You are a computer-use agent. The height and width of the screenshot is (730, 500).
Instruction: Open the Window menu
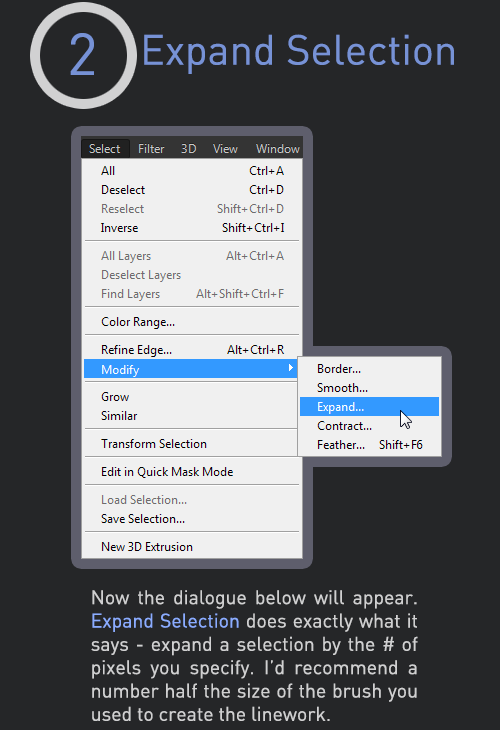tap(277, 149)
